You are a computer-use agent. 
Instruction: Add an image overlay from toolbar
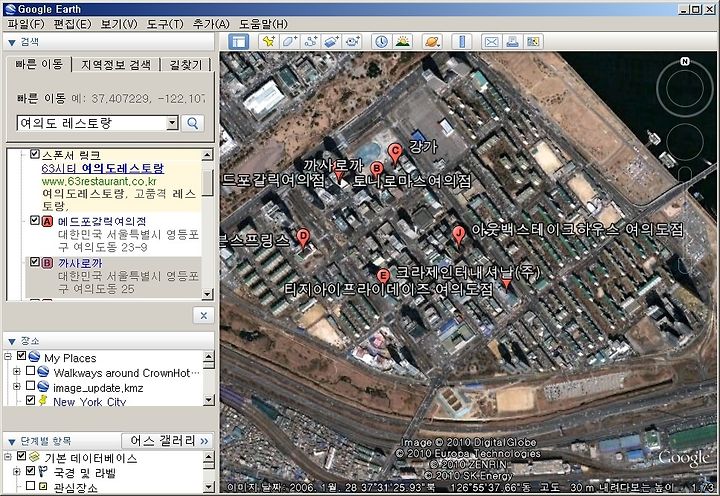(332, 42)
